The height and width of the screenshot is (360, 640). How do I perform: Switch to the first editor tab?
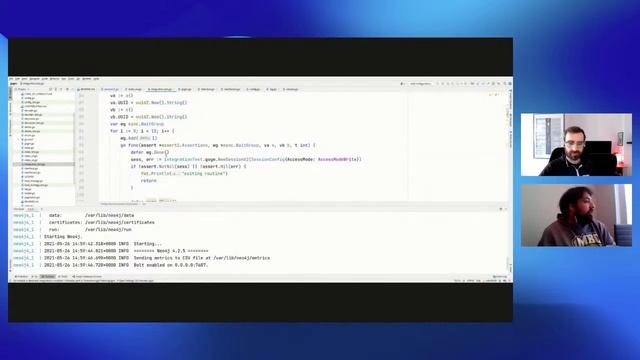[x=86, y=89]
